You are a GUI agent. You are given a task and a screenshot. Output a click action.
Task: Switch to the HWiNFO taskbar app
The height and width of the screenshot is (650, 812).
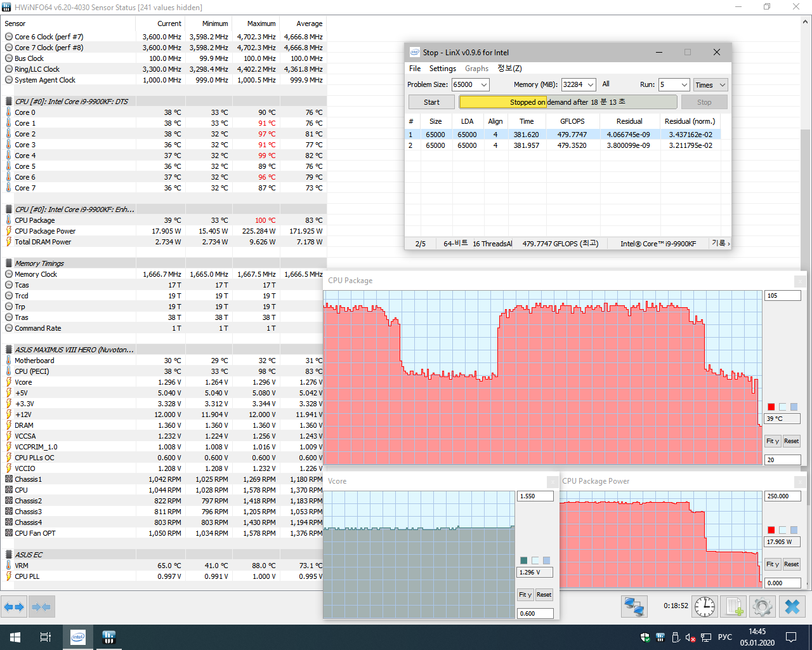(108, 637)
